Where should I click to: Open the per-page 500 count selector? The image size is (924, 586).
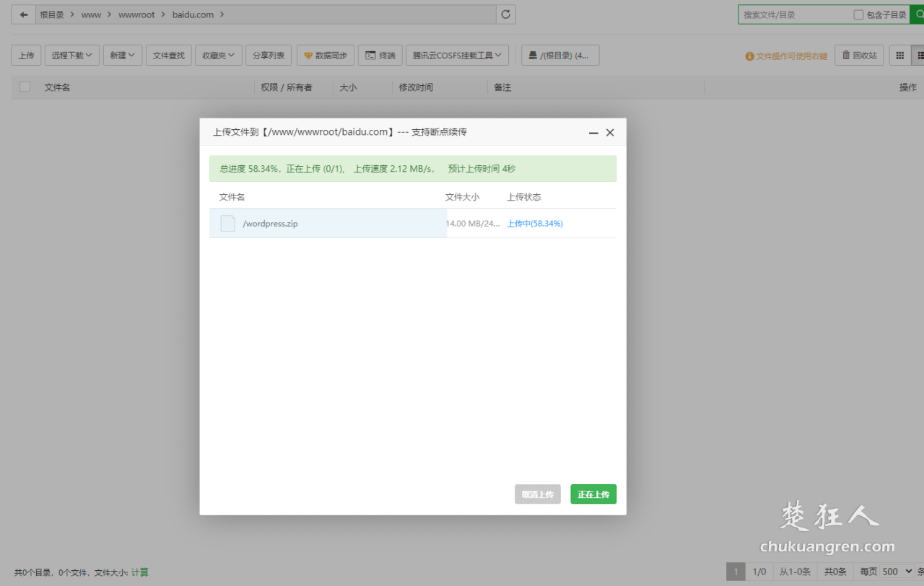click(897, 572)
